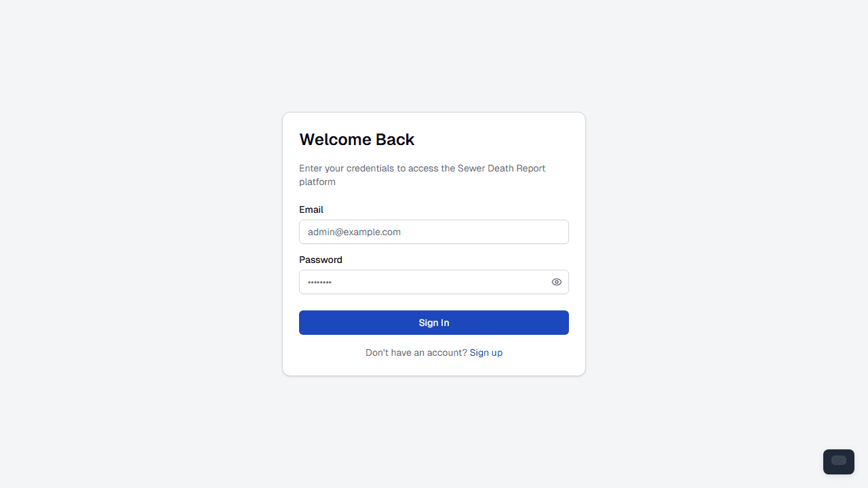Click the masked password dots
The image size is (868, 488).
tap(319, 282)
